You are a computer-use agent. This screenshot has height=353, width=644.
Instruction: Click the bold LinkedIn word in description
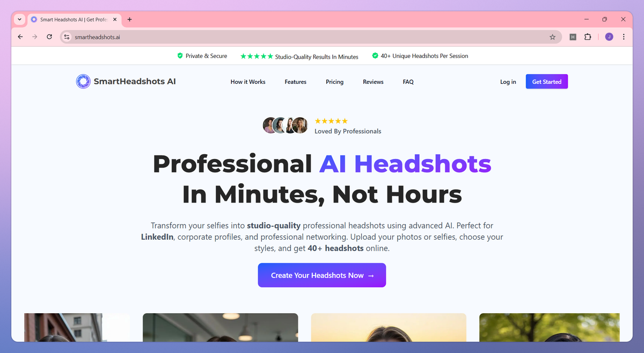click(x=157, y=237)
